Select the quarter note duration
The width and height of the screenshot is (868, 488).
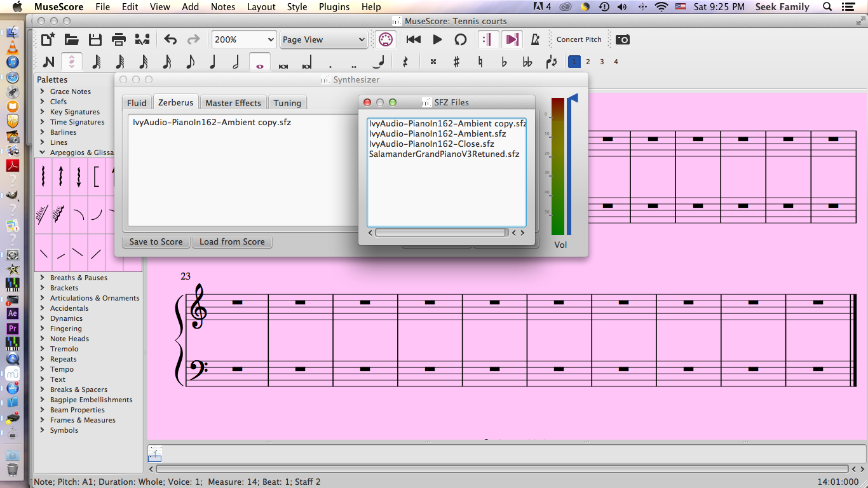click(213, 62)
